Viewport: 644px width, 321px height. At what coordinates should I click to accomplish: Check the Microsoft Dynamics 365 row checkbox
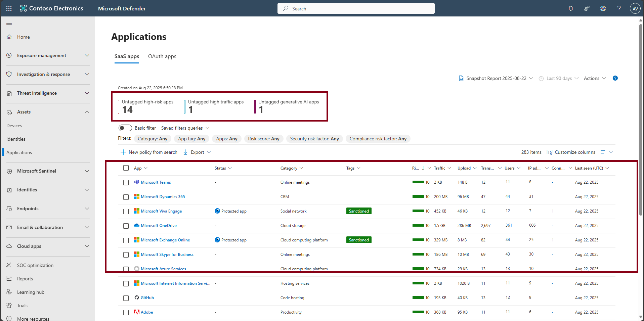[x=126, y=197]
